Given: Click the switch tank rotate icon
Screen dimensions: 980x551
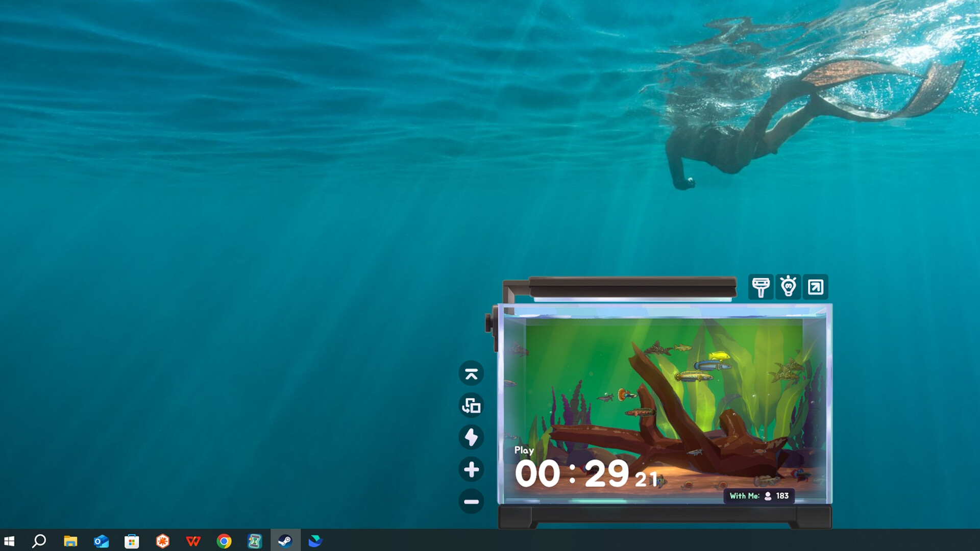Looking at the screenshot, I should pyautogui.click(x=471, y=406).
